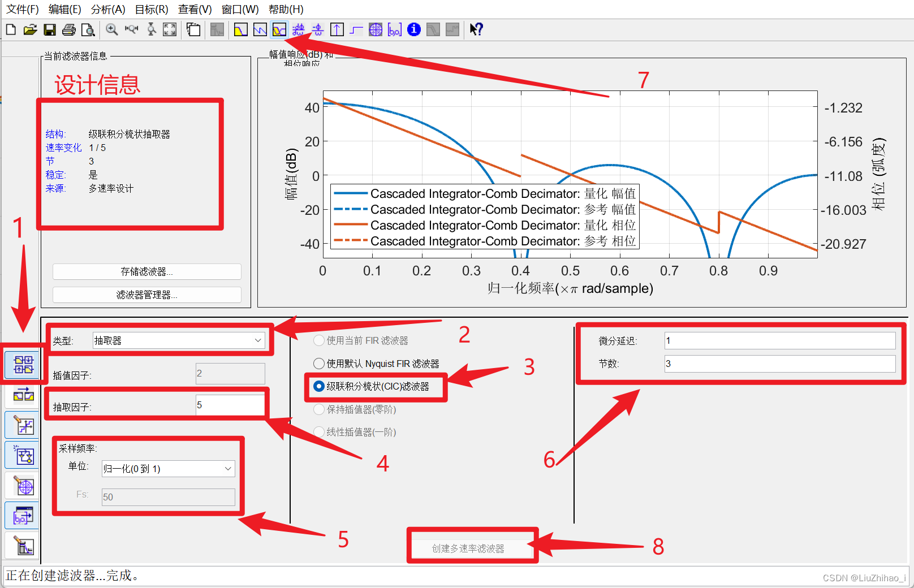
Task: Open the Set Quantization Parameters panel
Action: pyautogui.click(x=21, y=425)
